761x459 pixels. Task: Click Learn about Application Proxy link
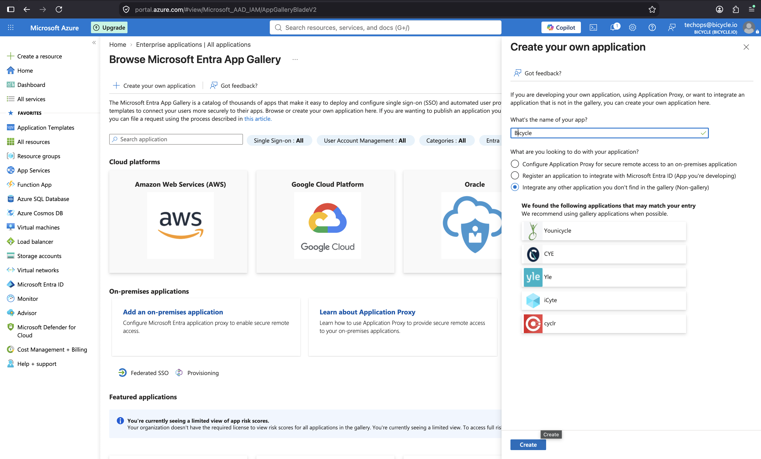pyautogui.click(x=367, y=312)
